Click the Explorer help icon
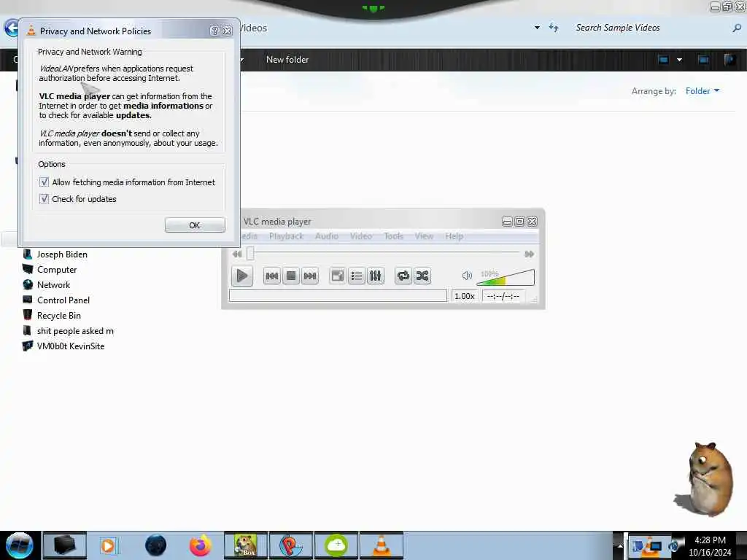The height and width of the screenshot is (560, 747). [x=729, y=60]
